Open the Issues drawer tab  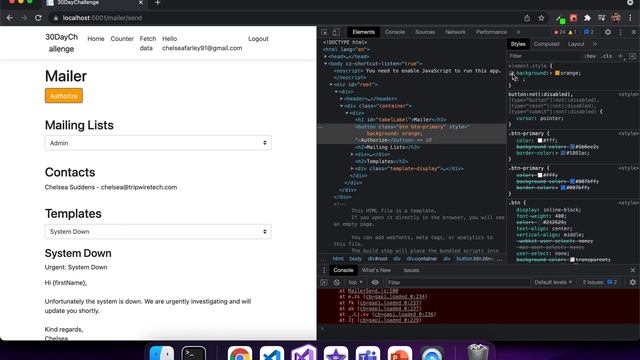pos(411,270)
